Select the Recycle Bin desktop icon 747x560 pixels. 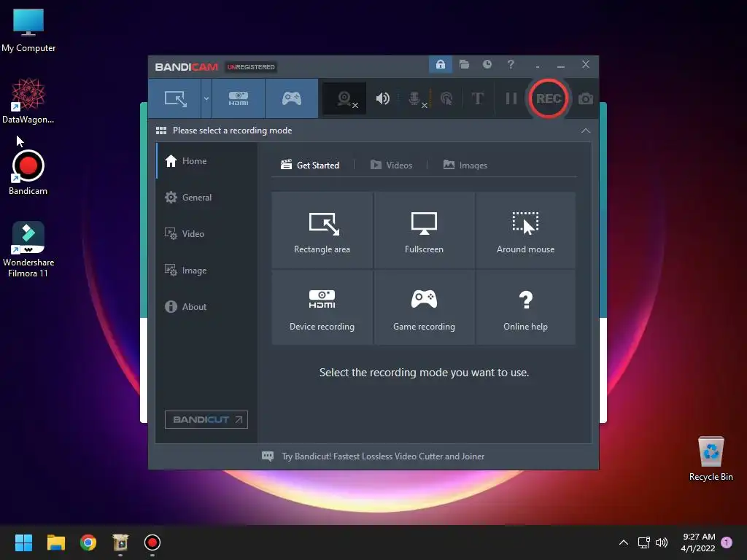tap(711, 459)
